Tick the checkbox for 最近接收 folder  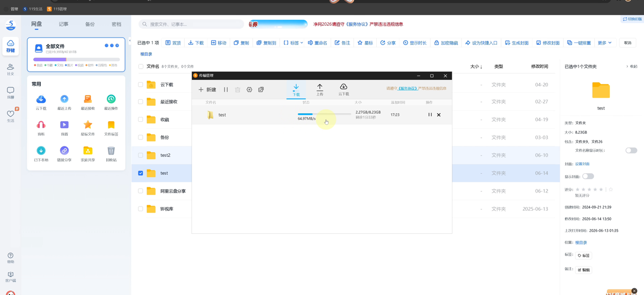point(141,101)
